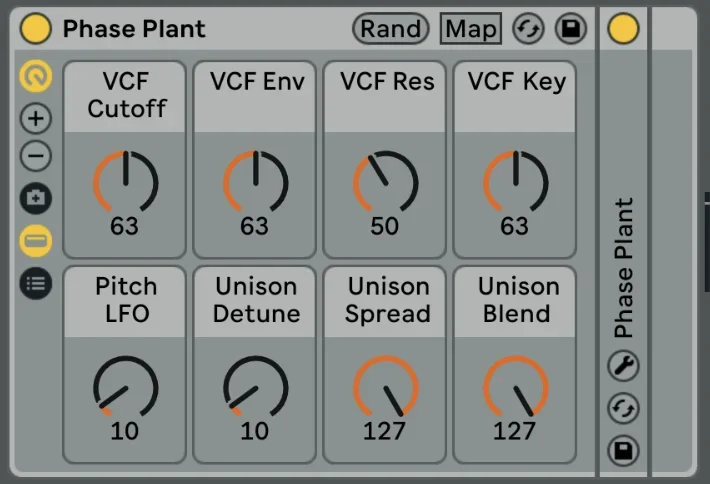Click the macro variations camera icon
The height and width of the screenshot is (484, 710).
(x=36, y=198)
